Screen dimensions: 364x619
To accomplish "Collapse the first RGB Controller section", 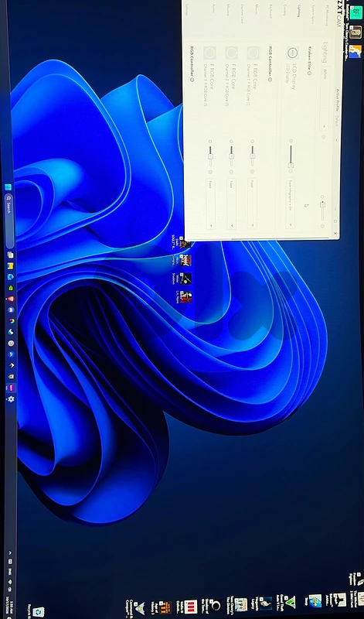I will [270, 79].
